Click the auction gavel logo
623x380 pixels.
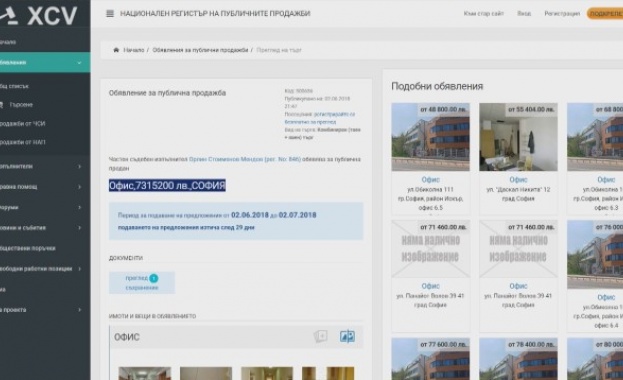pos(9,16)
